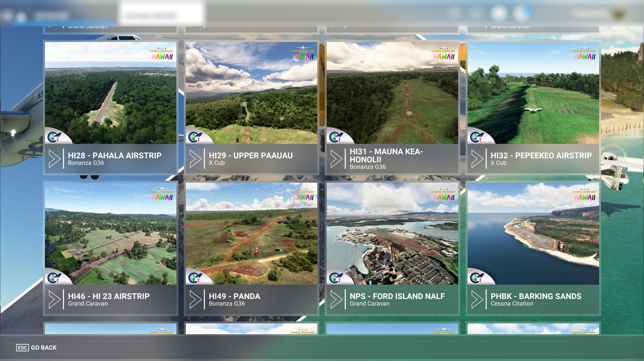Click the Hawaii Landing Challenges logo on the Barking Sands card
This screenshot has width=644, height=361.
pyautogui.click(x=584, y=194)
